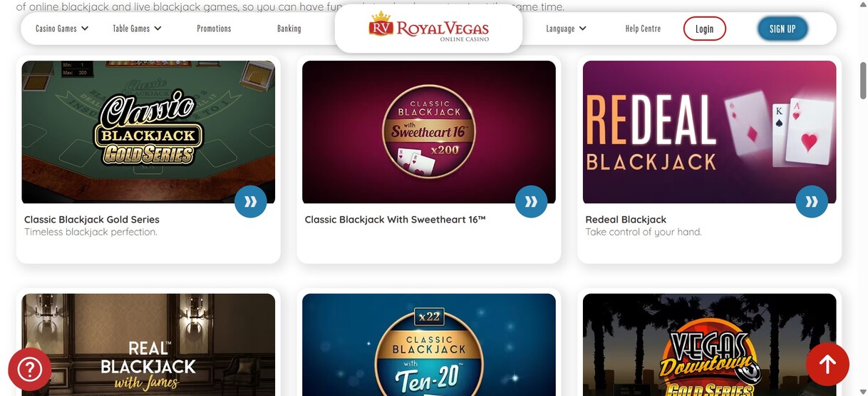
Task: Launch Redeal Blackjack via arrow button
Action: [812, 202]
